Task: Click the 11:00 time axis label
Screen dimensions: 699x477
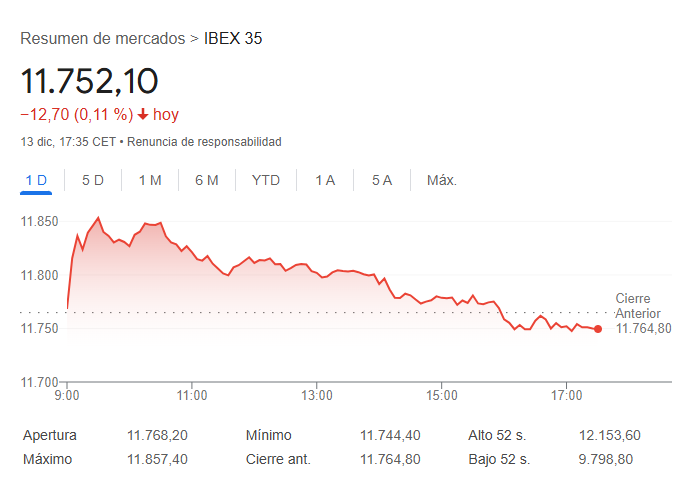Action: 192,395
